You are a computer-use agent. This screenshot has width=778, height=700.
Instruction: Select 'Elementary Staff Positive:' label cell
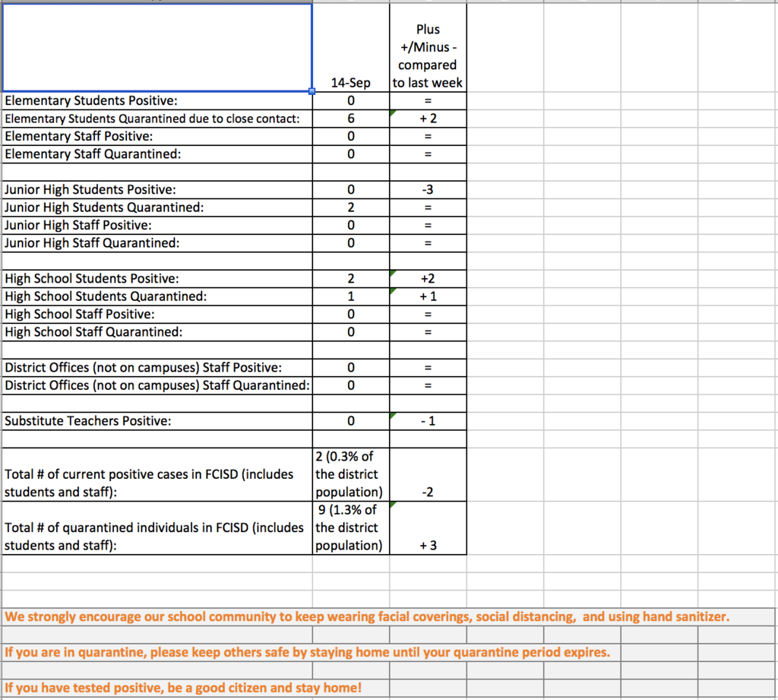click(157, 137)
